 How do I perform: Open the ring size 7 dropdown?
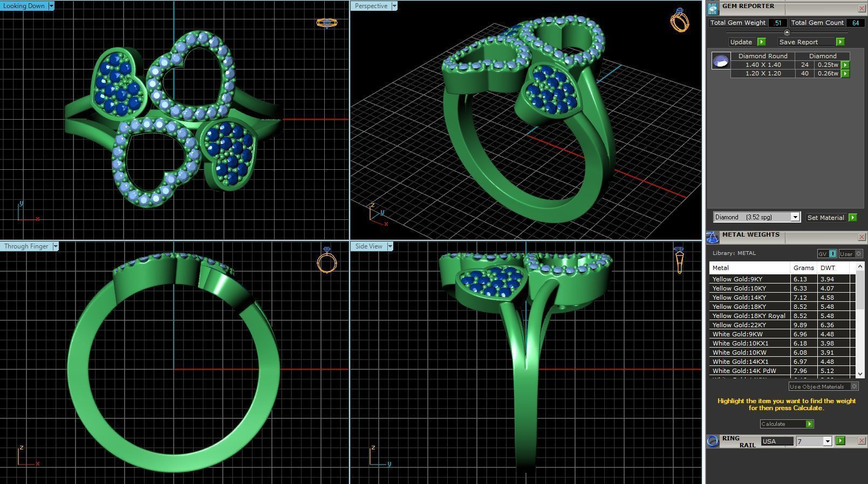[828, 441]
